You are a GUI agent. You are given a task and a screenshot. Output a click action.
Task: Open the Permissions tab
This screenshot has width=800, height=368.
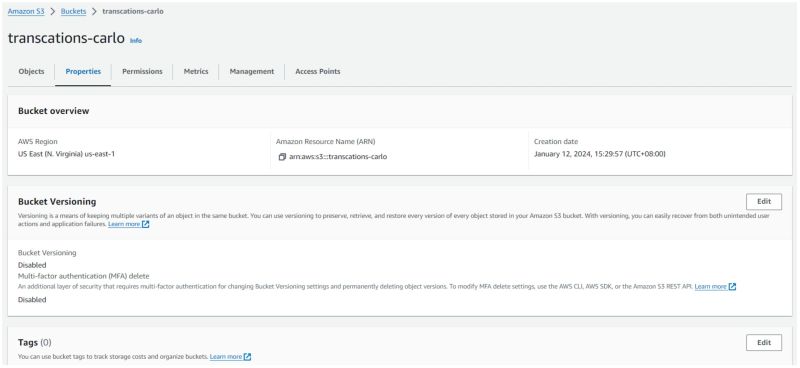pyautogui.click(x=142, y=71)
